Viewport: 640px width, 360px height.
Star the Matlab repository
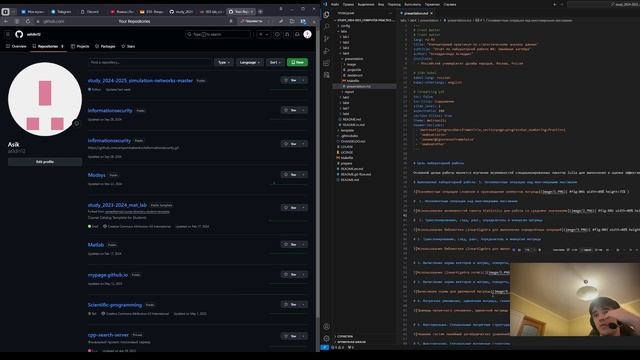290,244
